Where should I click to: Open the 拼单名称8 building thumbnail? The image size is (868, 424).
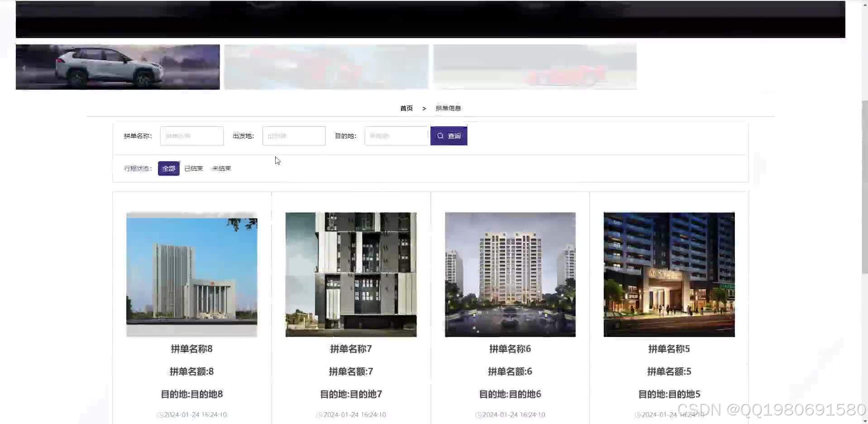tap(191, 274)
